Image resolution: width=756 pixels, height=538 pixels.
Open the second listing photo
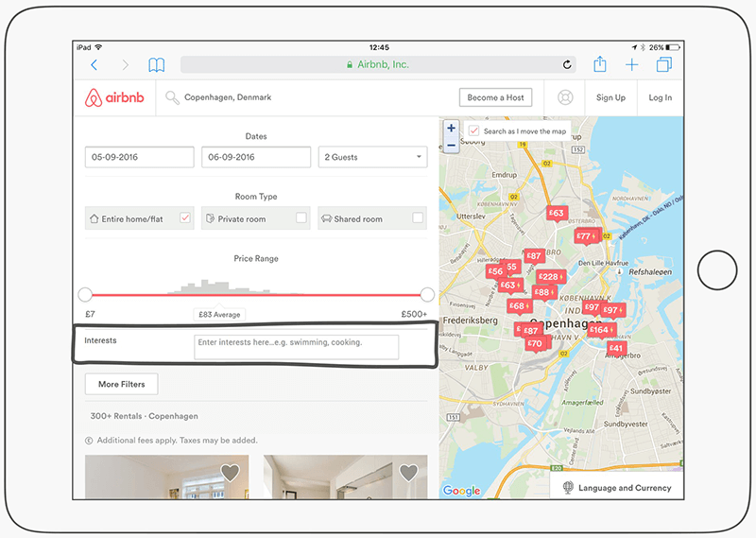click(345, 477)
